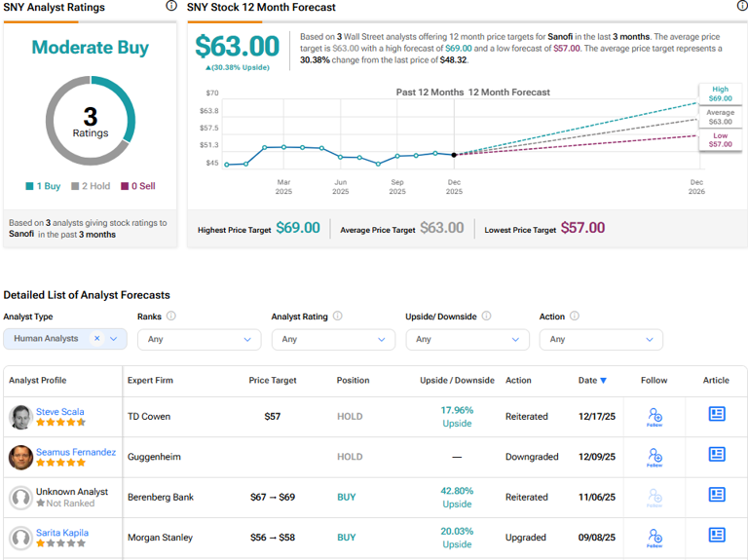Viewport: 748px width, 560px height.
Task: Click the info icon next to Ranks
Action: (171, 317)
